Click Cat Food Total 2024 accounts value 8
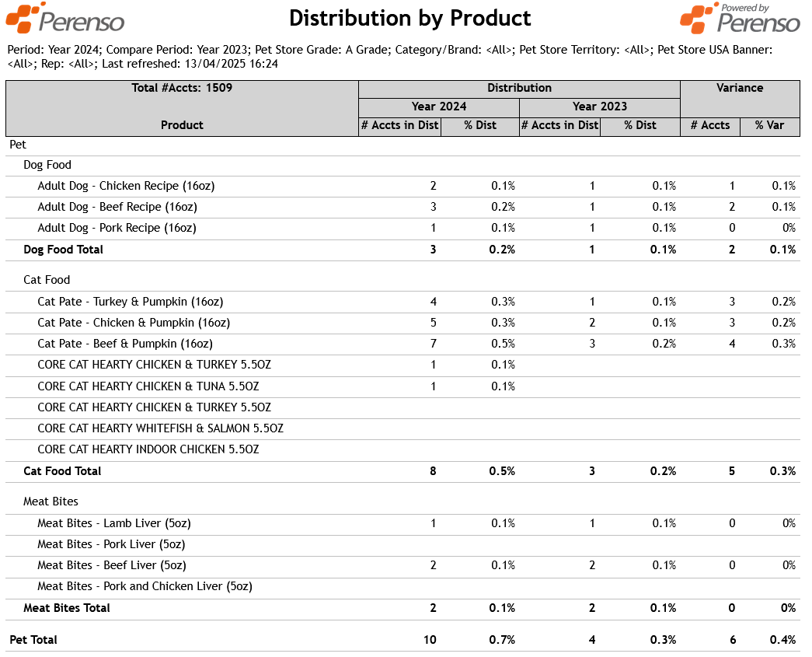Image resolution: width=812 pixels, height=657 pixels. pos(433,471)
